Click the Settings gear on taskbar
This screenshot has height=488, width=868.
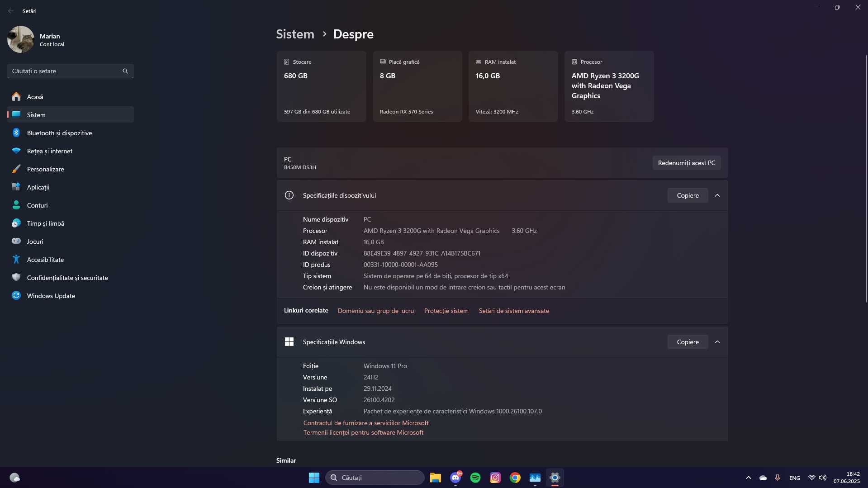555,478
